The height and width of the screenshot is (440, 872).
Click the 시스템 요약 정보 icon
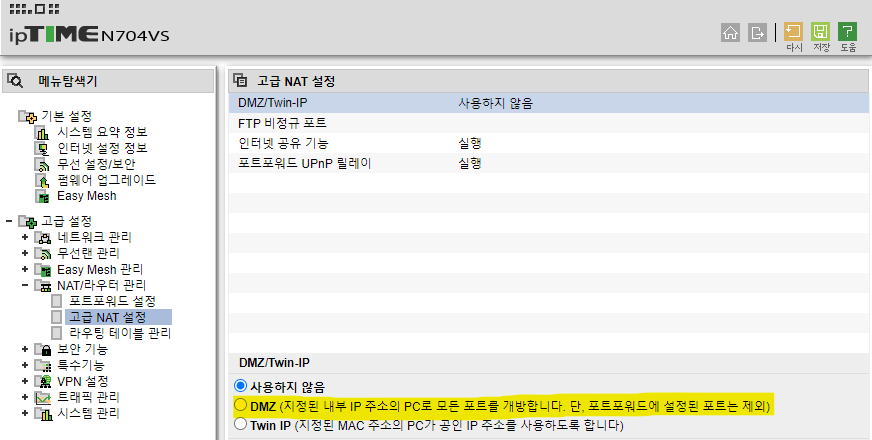42,133
